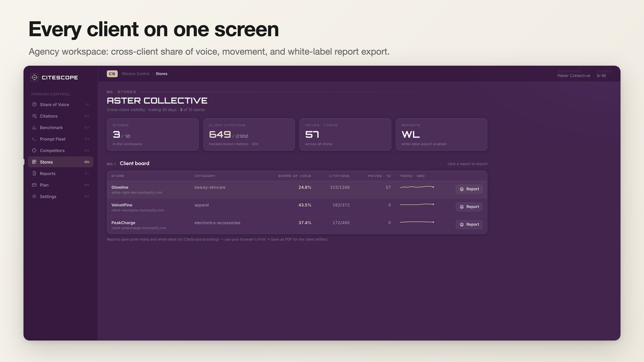Click the Prompt Fleet terminal icon
The image size is (644, 362).
34,139
